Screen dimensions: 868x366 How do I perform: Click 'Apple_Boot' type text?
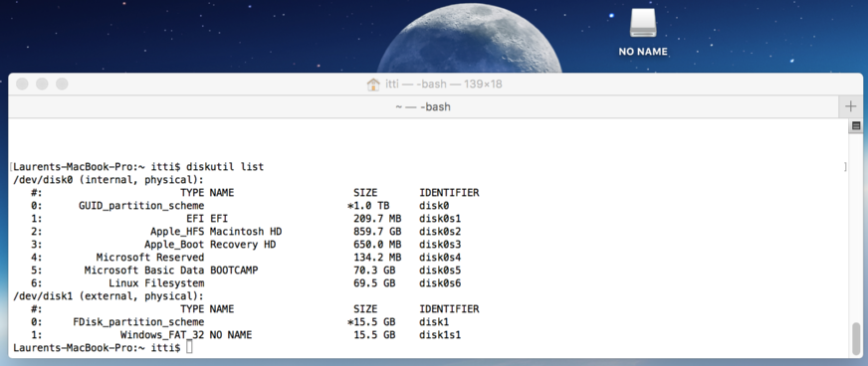pos(174,245)
